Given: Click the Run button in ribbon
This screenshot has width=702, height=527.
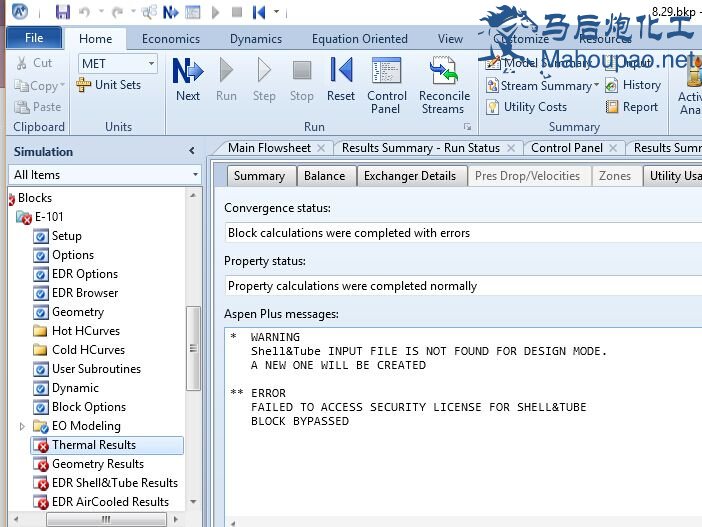Looking at the screenshot, I should (226, 79).
